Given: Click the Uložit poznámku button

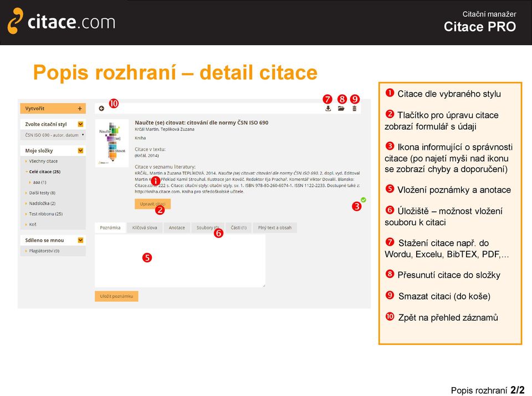Looking at the screenshot, I should (116, 296).
